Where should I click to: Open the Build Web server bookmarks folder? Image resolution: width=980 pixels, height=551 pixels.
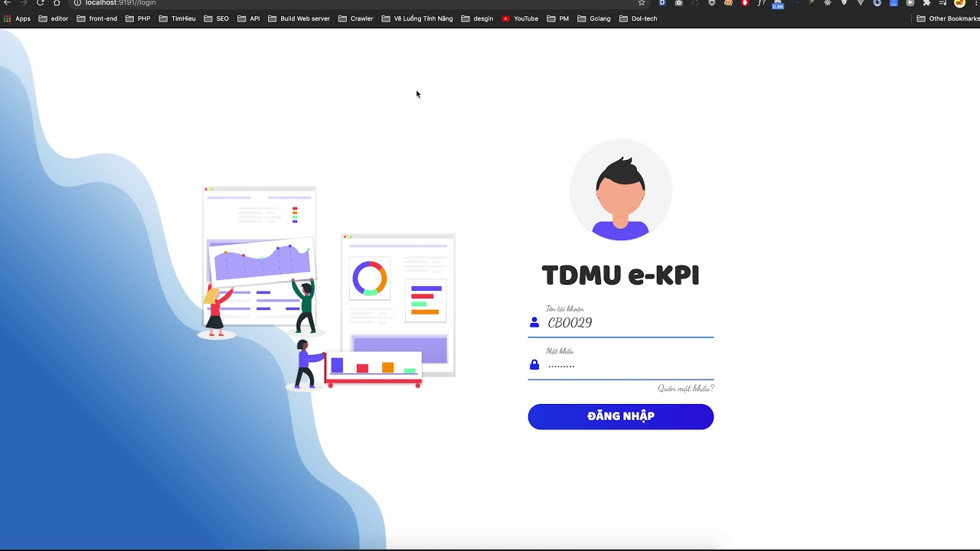pyautogui.click(x=299, y=18)
